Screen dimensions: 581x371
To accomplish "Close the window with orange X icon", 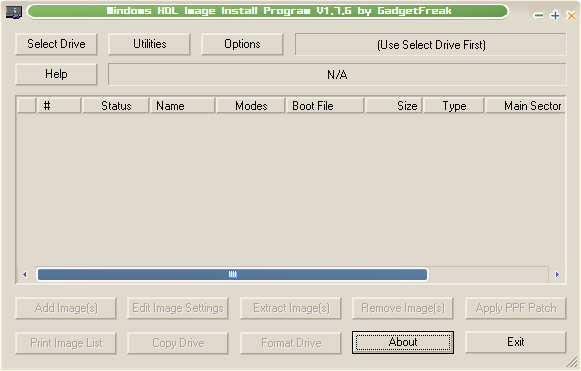I will tap(571, 15).
